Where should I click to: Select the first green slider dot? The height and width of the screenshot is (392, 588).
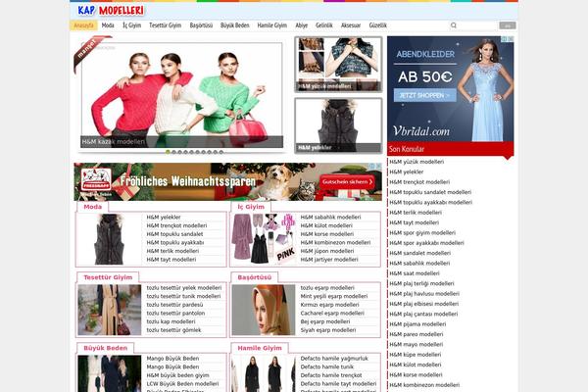coord(168,152)
